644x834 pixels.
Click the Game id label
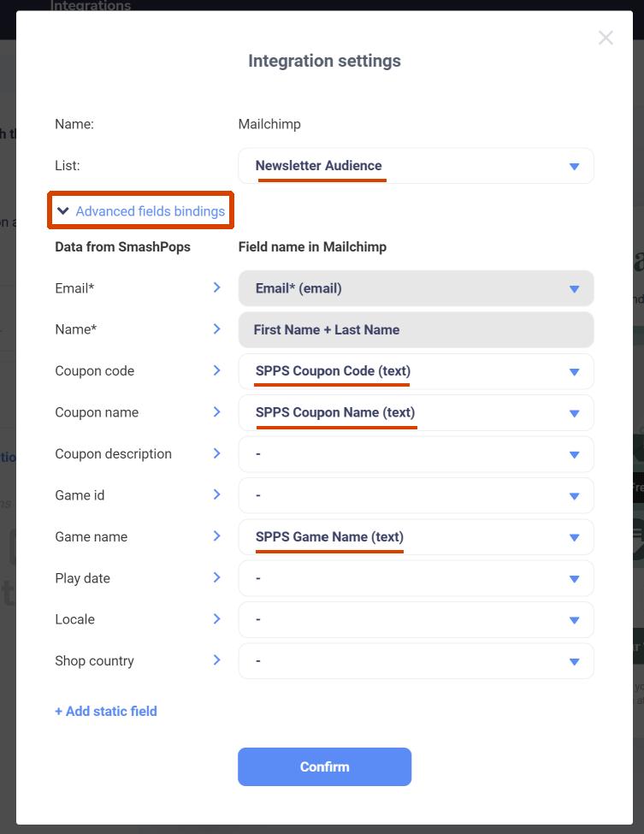pos(80,496)
